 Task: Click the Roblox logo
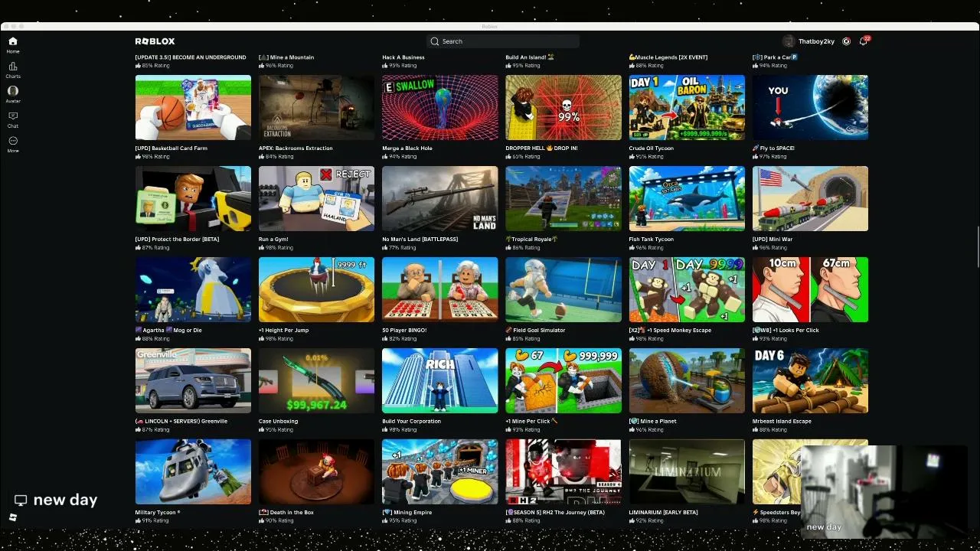pos(155,41)
